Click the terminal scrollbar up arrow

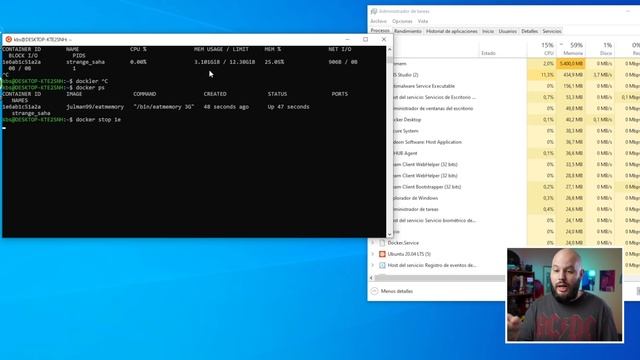click(x=389, y=49)
